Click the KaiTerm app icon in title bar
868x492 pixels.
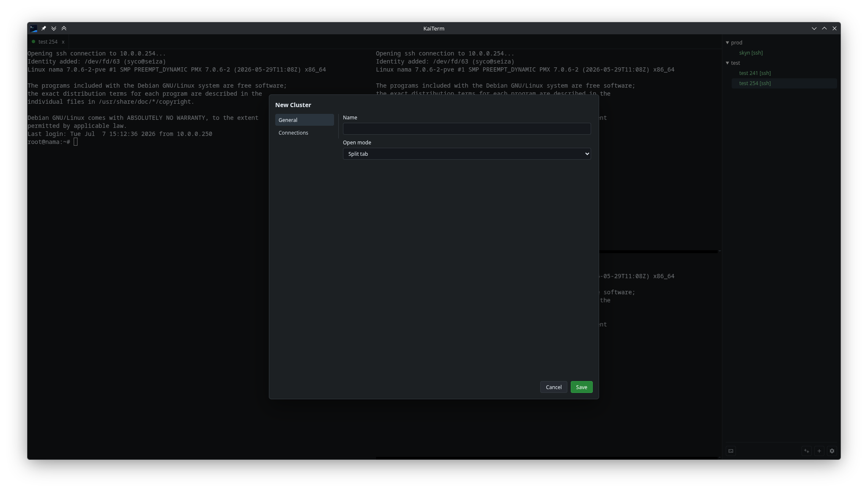tap(33, 28)
